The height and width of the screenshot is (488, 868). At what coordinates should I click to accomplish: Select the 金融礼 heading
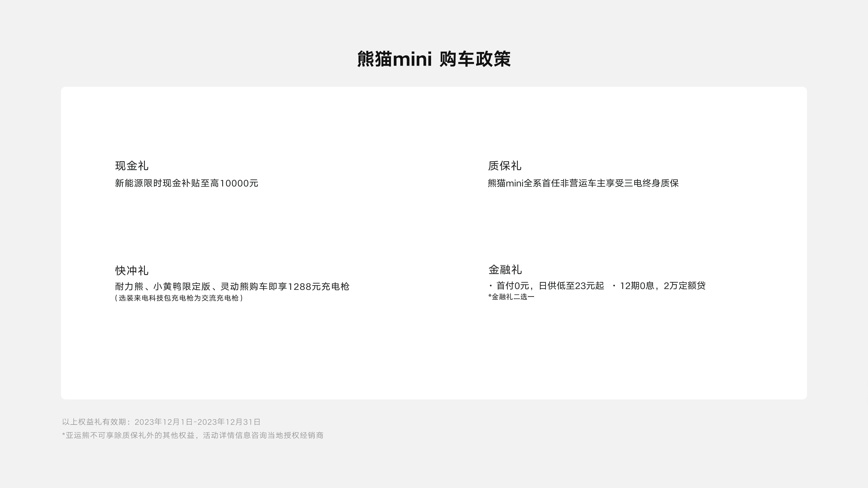[x=505, y=270]
